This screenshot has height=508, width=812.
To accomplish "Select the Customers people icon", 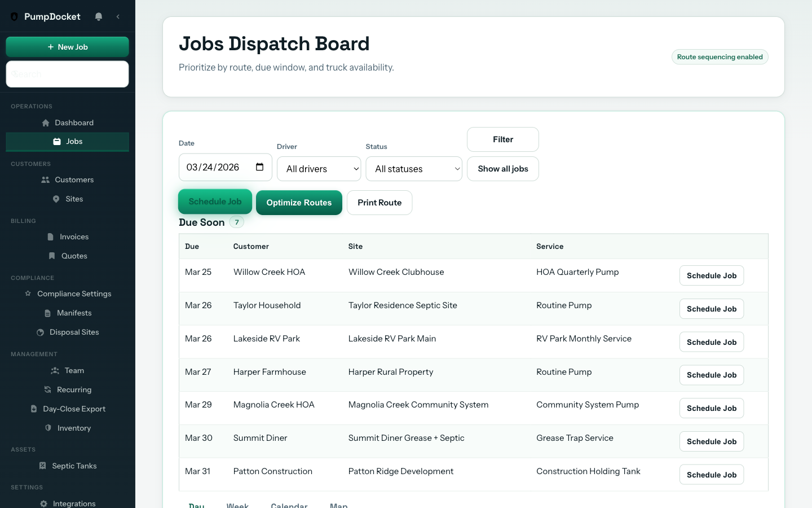I will pyautogui.click(x=46, y=179).
